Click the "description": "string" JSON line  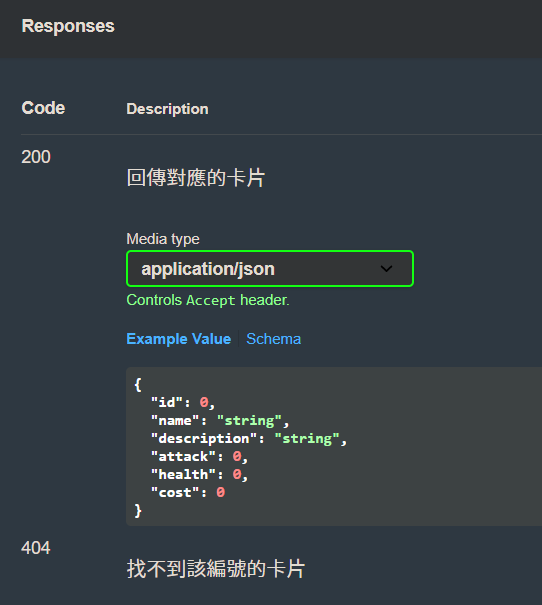tap(248, 439)
